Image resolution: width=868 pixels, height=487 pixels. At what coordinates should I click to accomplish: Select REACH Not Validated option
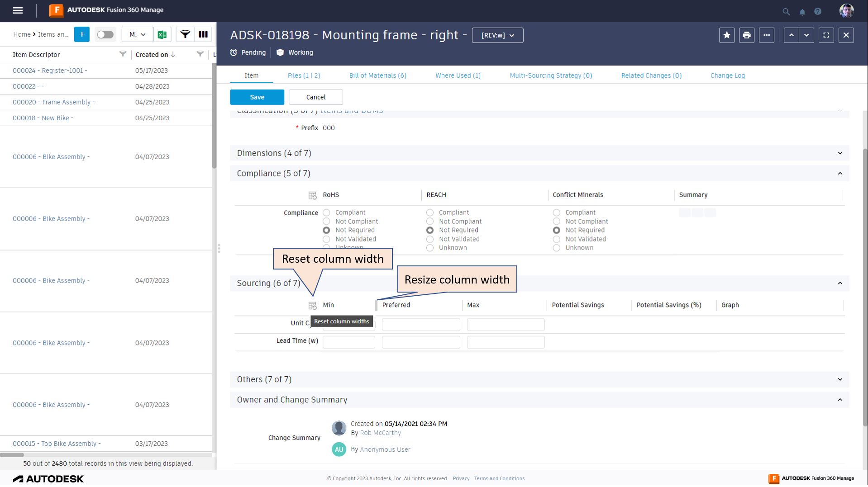tap(430, 239)
